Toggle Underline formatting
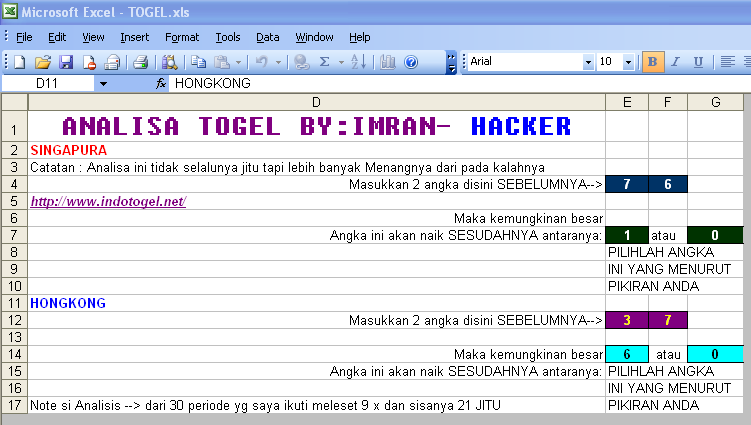This screenshot has height=425, width=751. point(698,62)
